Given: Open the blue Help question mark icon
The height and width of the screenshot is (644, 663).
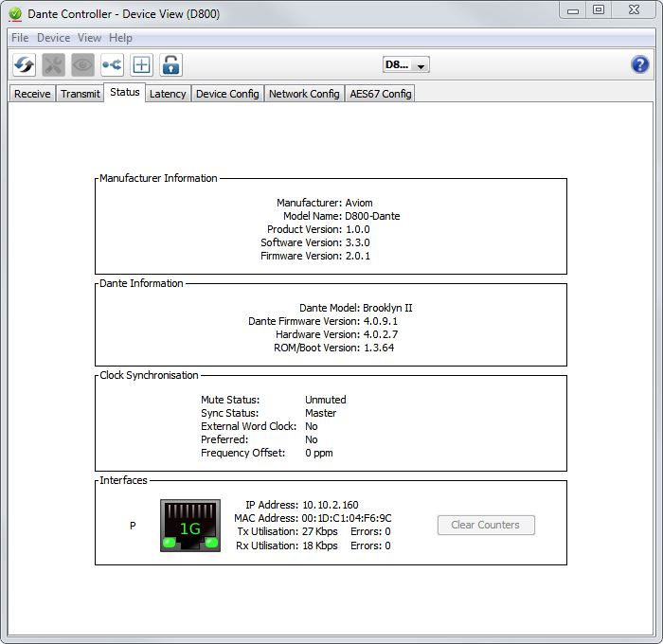Looking at the screenshot, I should tap(639, 64).
